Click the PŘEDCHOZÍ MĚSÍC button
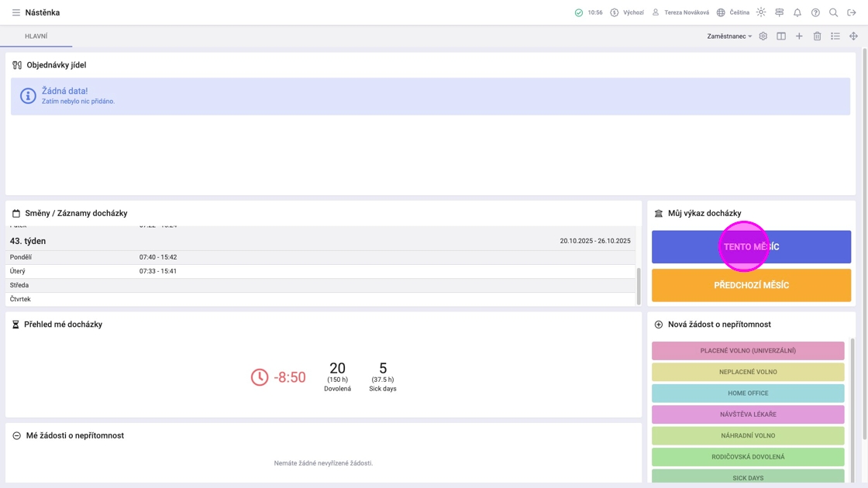This screenshot has width=868, height=488. [751, 285]
